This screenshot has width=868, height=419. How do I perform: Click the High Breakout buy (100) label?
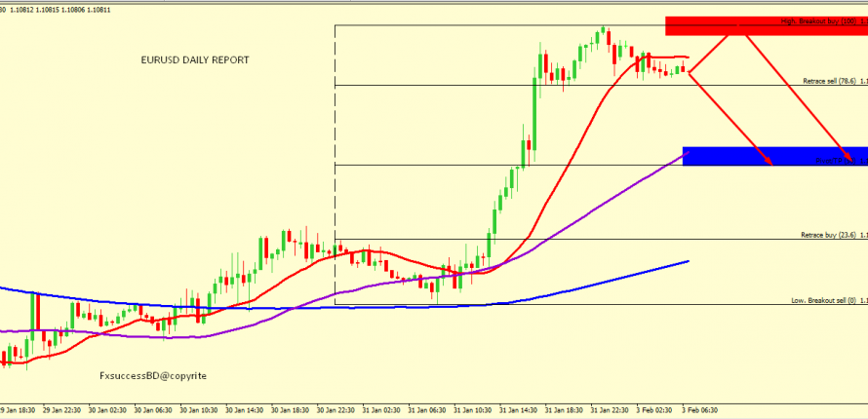pyautogui.click(x=818, y=20)
